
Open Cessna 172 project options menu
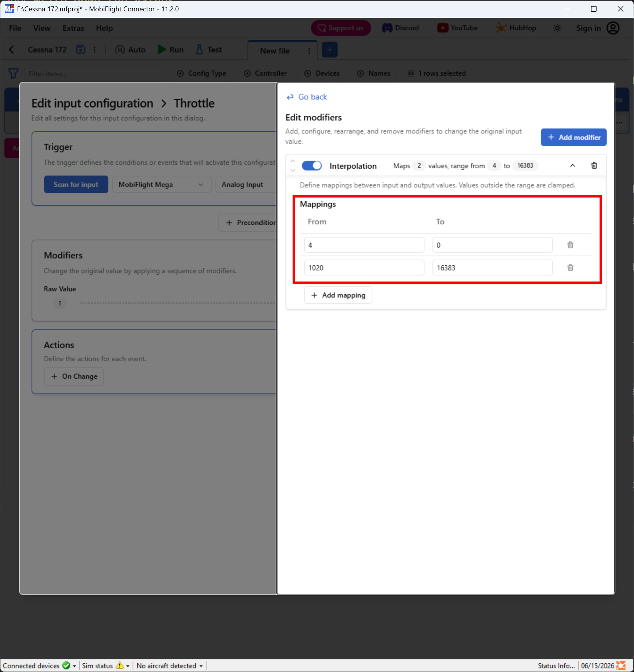[95, 50]
